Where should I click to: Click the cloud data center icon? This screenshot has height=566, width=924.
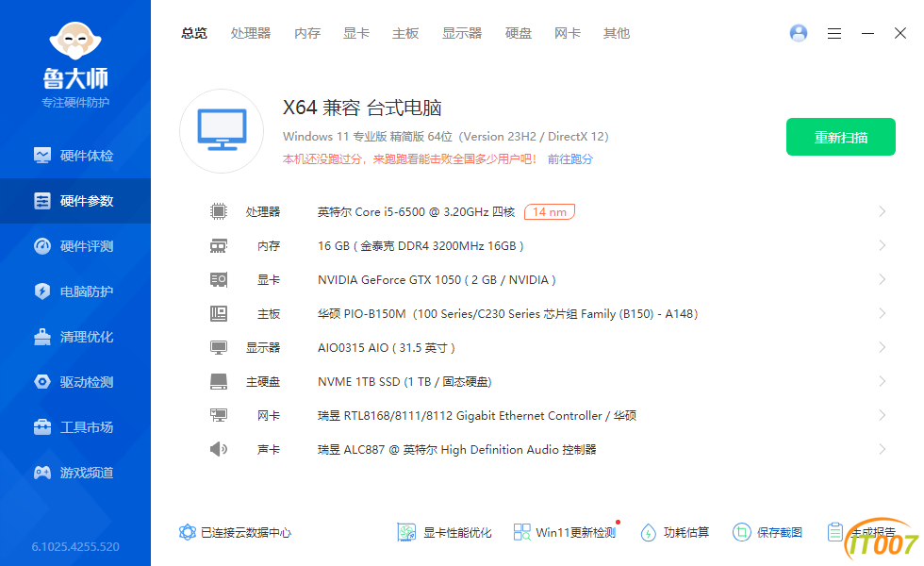[188, 532]
